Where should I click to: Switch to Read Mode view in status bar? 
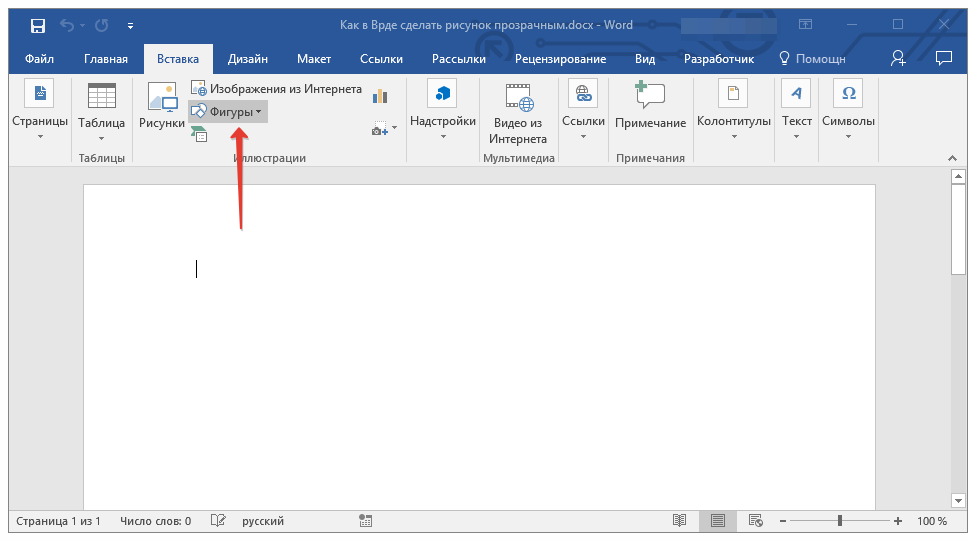(680, 521)
